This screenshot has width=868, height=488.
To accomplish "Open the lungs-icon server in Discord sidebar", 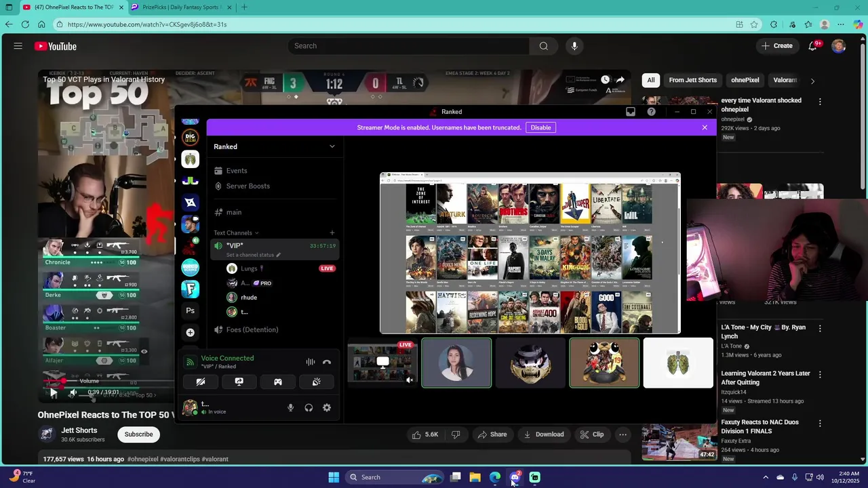I will 191,159.
